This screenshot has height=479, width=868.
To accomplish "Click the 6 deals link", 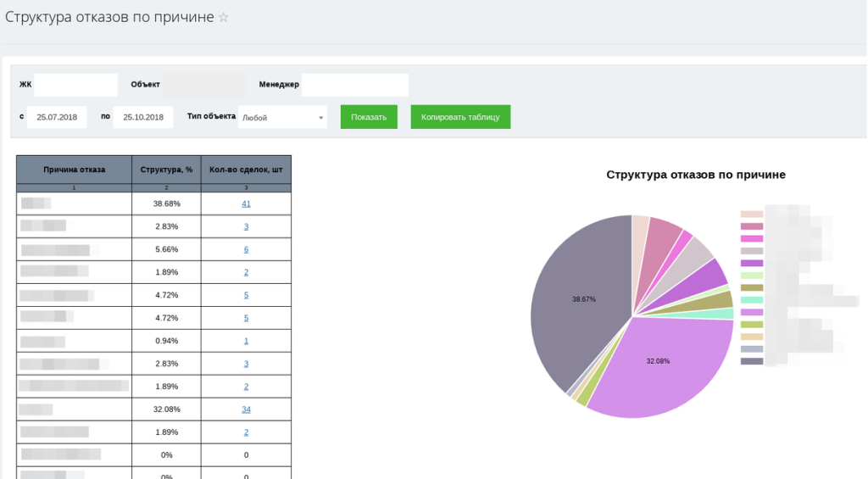I will tap(246, 249).
